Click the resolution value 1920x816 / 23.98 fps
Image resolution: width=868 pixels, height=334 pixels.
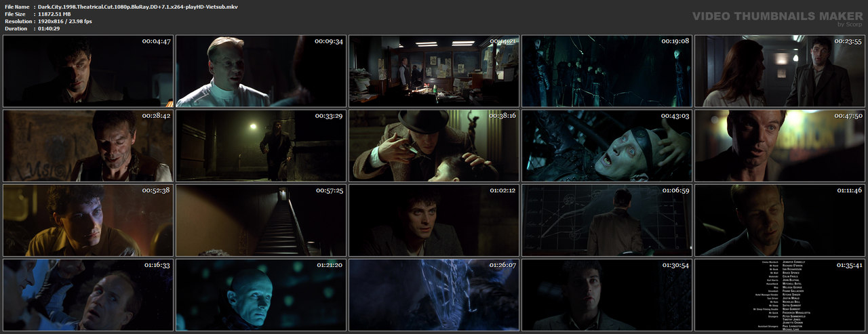point(65,21)
